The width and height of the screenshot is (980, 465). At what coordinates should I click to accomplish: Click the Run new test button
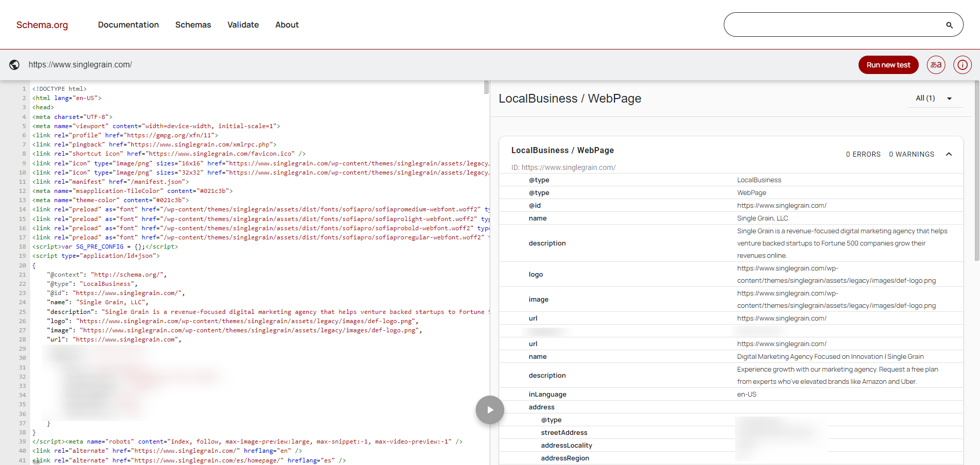pos(888,65)
